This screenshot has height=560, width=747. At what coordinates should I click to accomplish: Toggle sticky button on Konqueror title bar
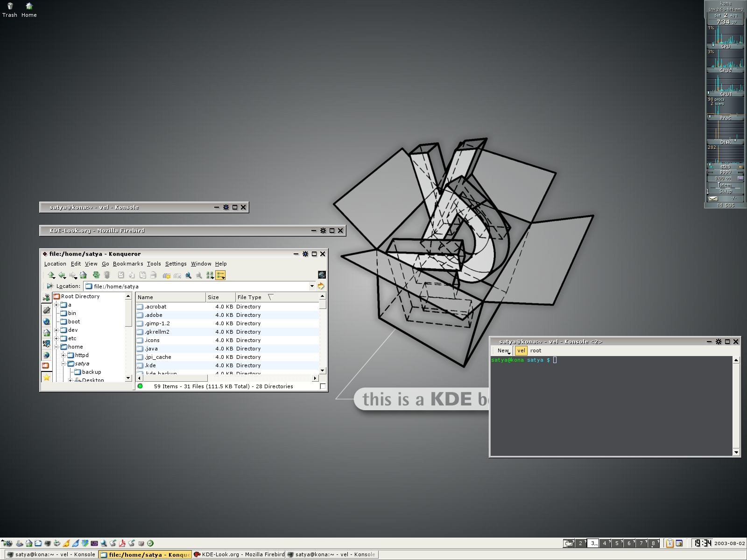pyautogui.click(x=305, y=254)
